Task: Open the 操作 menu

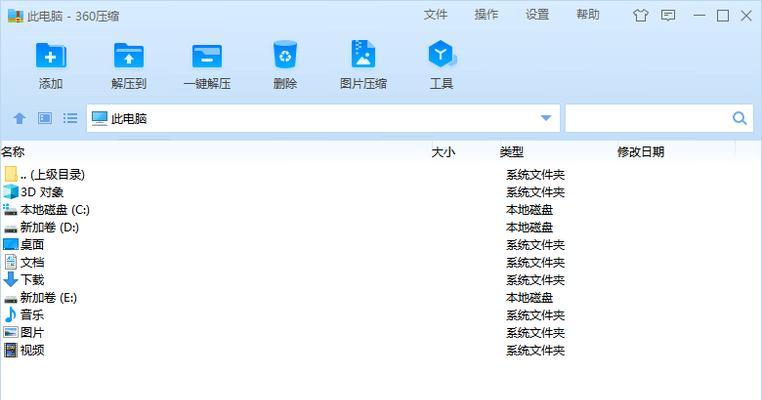Action: click(x=486, y=15)
